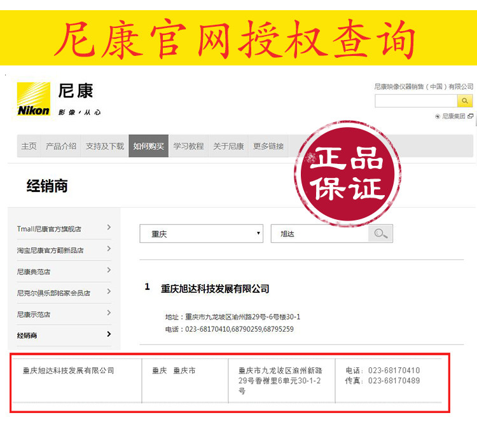Click the yellow site search magnifier button

point(464,100)
